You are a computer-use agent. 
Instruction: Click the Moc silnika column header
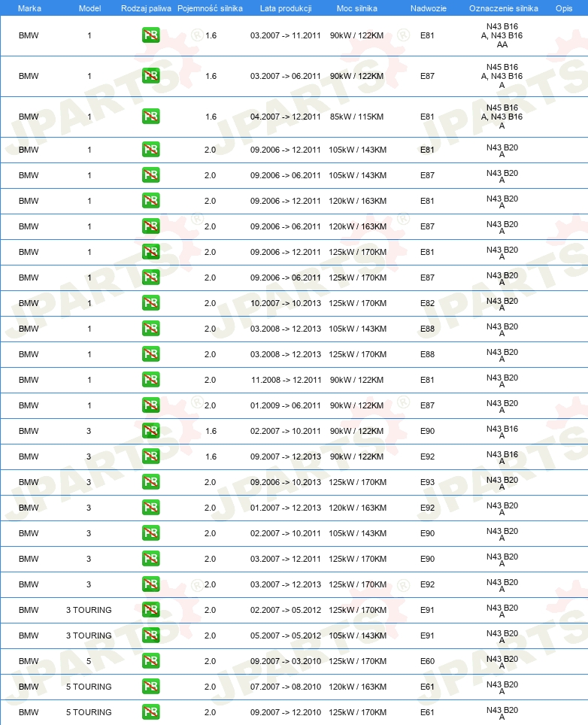(x=357, y=8)
